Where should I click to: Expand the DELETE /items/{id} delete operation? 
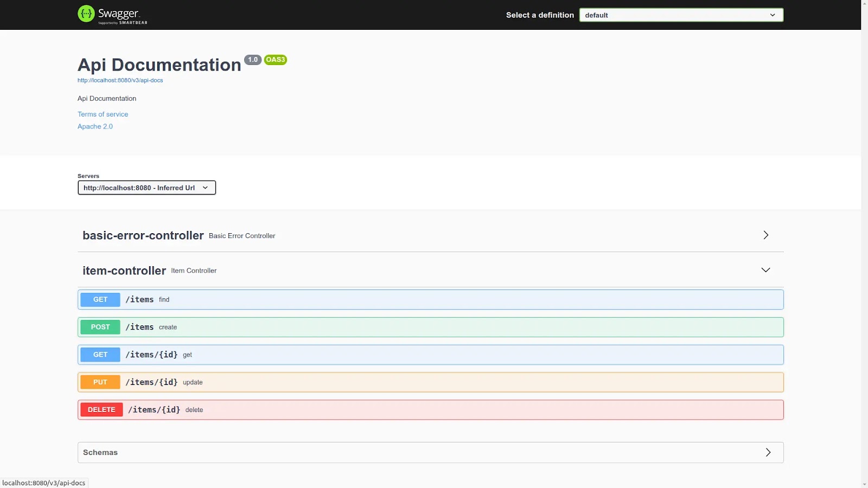431,410
